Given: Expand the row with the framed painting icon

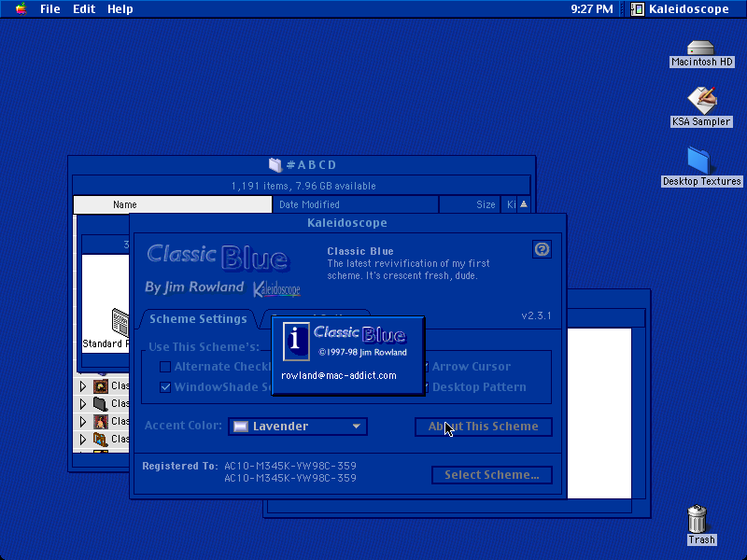Looking at the screenshot, I should click(x=83, y=385).
